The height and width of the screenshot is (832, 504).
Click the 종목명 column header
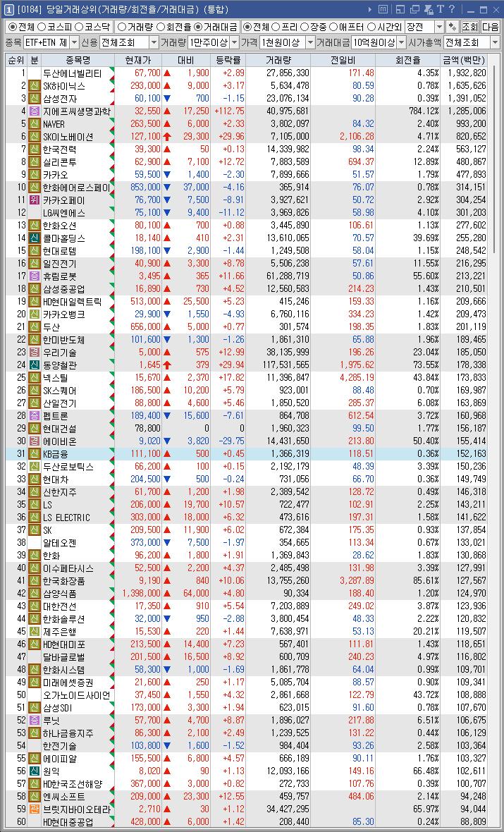tap(78, 60)
